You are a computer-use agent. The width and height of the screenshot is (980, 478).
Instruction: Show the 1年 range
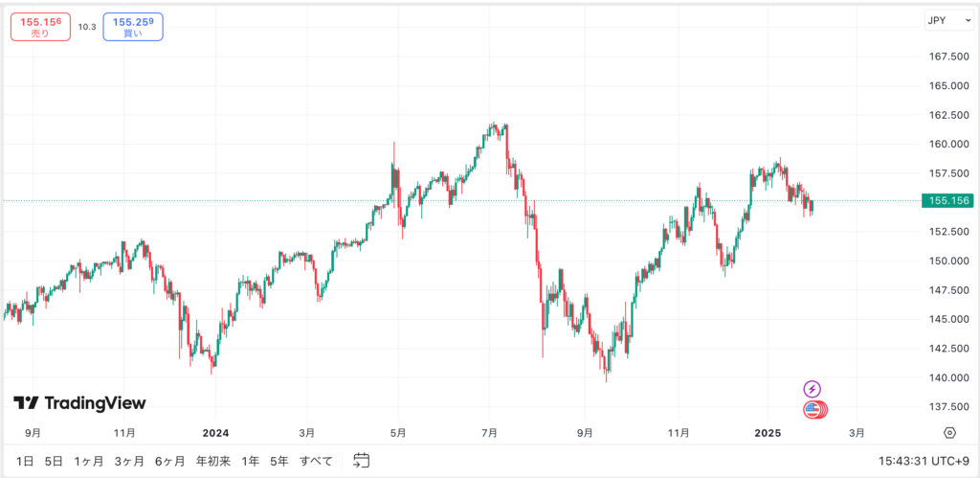coord(251,461)
